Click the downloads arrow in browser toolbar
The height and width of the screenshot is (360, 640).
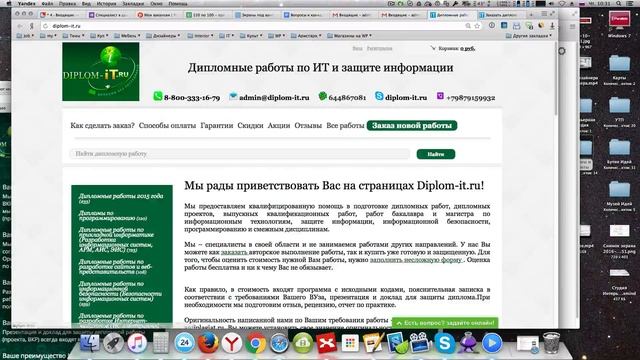(552, 26)
